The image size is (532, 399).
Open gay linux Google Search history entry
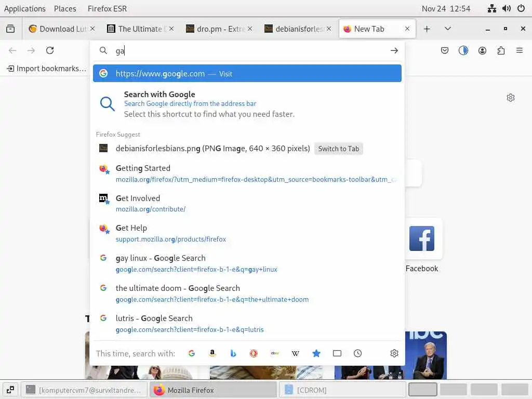[247, 263]
